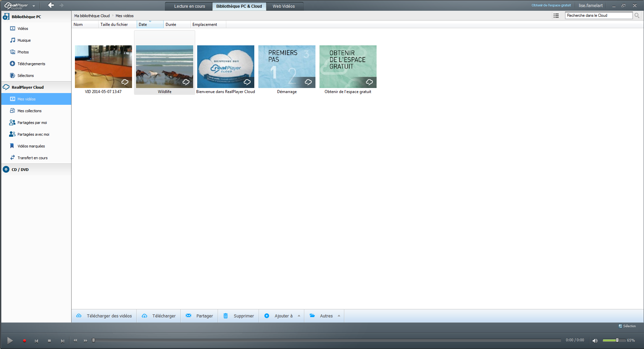This screenshot has height=349, width=644.
Task: Click cloud badge on VID 2014-05-07 thumbnail
Action: (x=125, y=82)
